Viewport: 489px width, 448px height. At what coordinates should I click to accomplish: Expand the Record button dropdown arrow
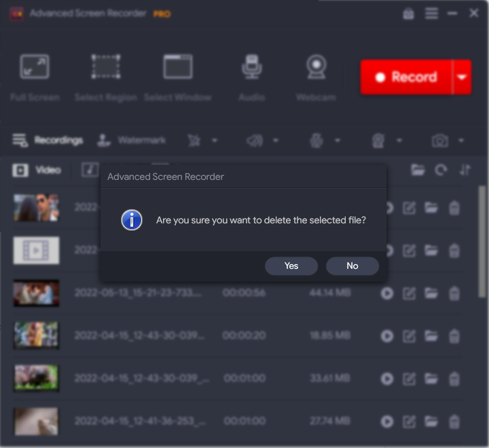[462, 77]
